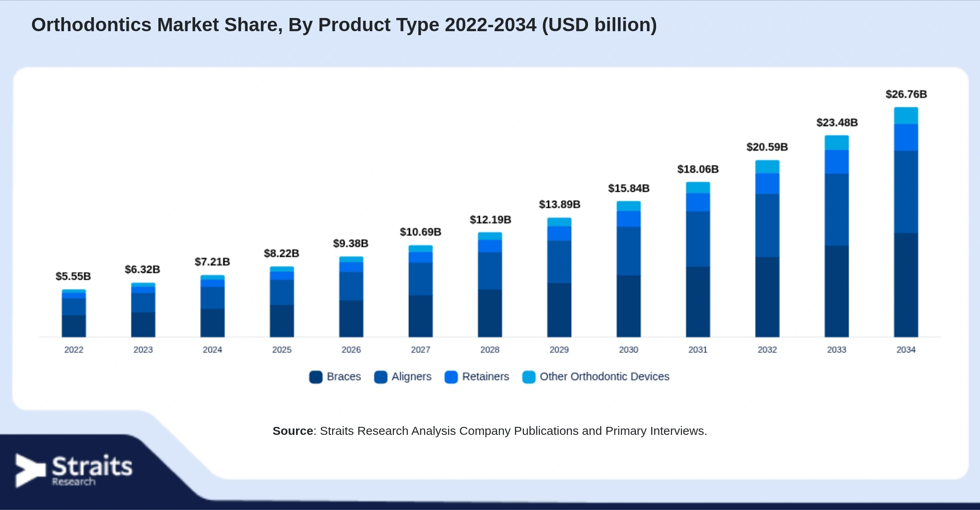Screen dimensions: 980x510
Task: Click the 2025 axis label
Action: tap(282, 350)
